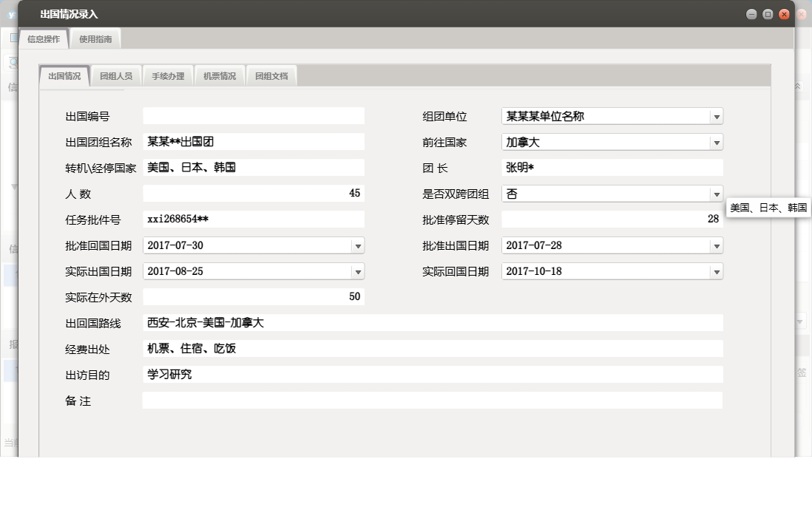Open the 批准出国日期 date picker
Screen dimensions: 812x521
point(716,245)
